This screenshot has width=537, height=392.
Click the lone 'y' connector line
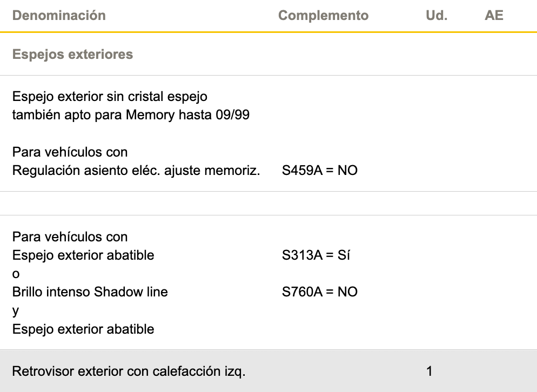[x=16, y=311]
